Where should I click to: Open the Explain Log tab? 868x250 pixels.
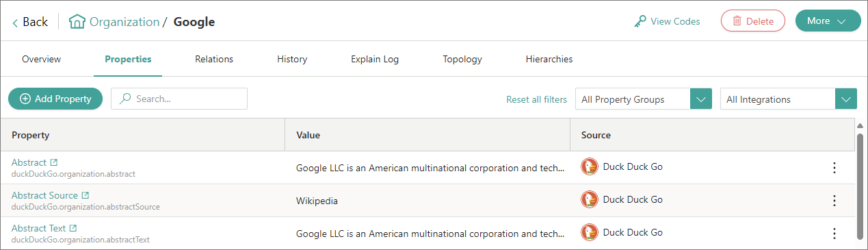[375, 59]
